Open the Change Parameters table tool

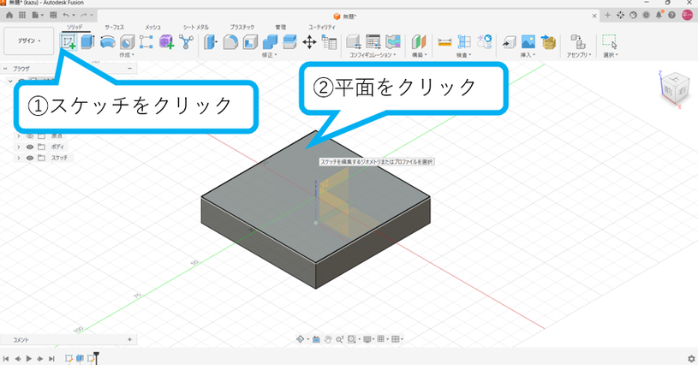pyautogui.click(x=329, y=42)
